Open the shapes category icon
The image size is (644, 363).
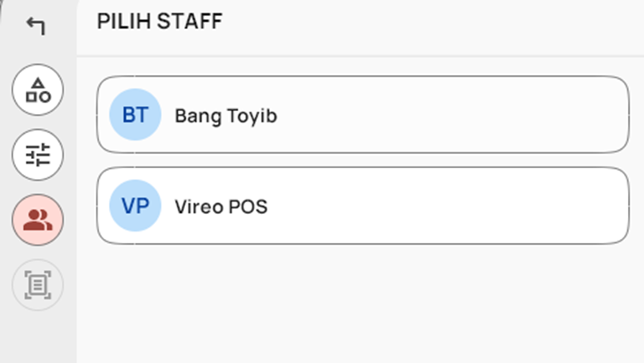[37, 90]
